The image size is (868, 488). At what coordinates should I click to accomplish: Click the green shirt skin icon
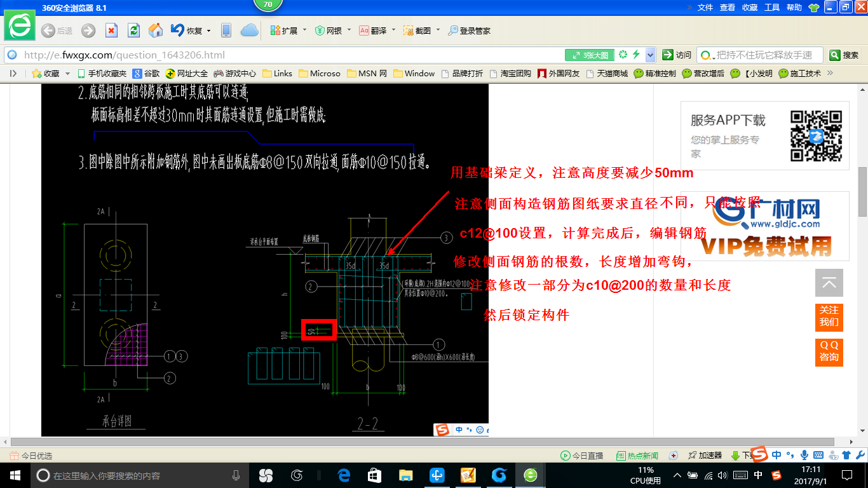814,8
